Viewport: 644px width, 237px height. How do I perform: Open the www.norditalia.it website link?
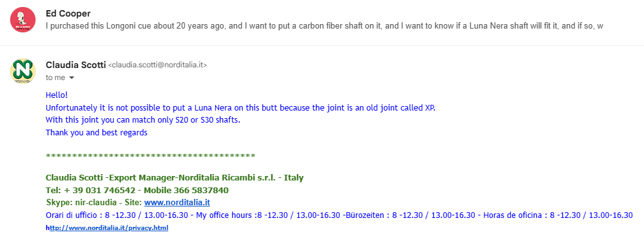point(177,203)
